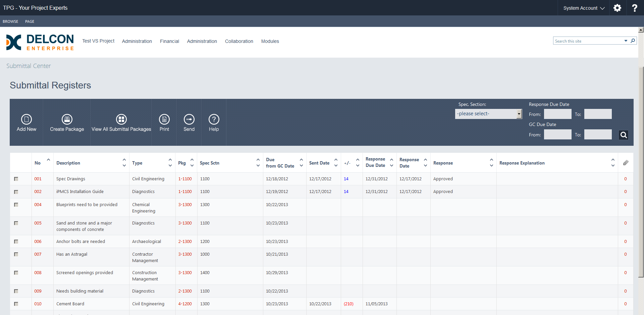Tick the checkbox next to Anchor bolts are needed
Screen dimensions: 644x315
[16, 241]
